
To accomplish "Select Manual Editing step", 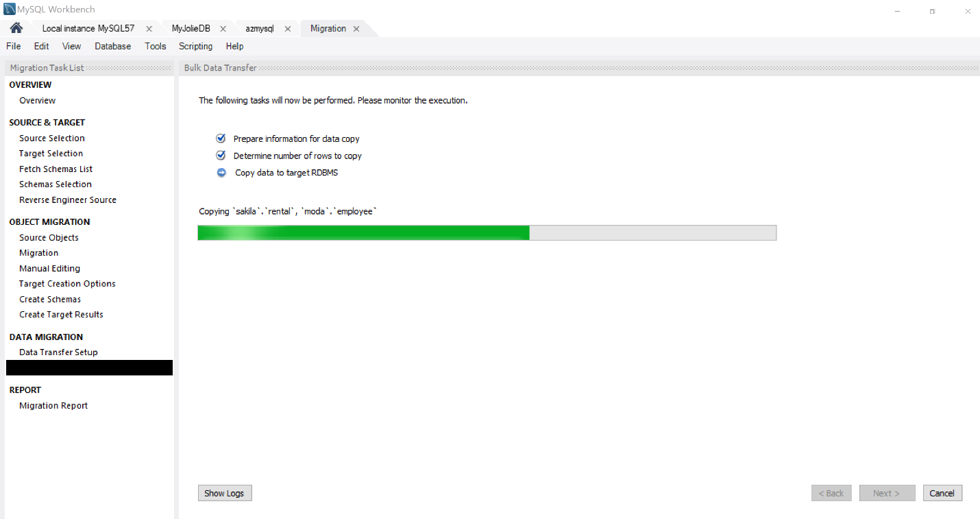I will click(x=50, y=268).
